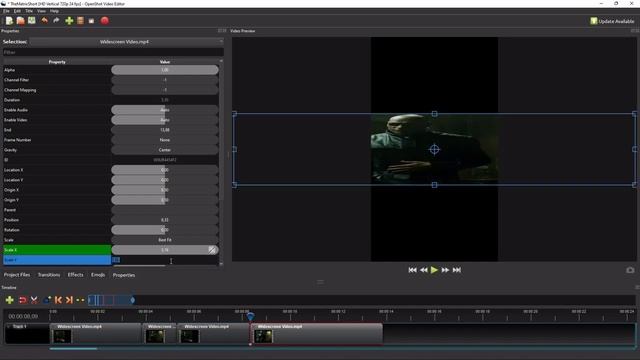The width and height of the screenshot is (640, 360).
Task: Save current frame with camera icon
Action: click(x=630, y=270)
